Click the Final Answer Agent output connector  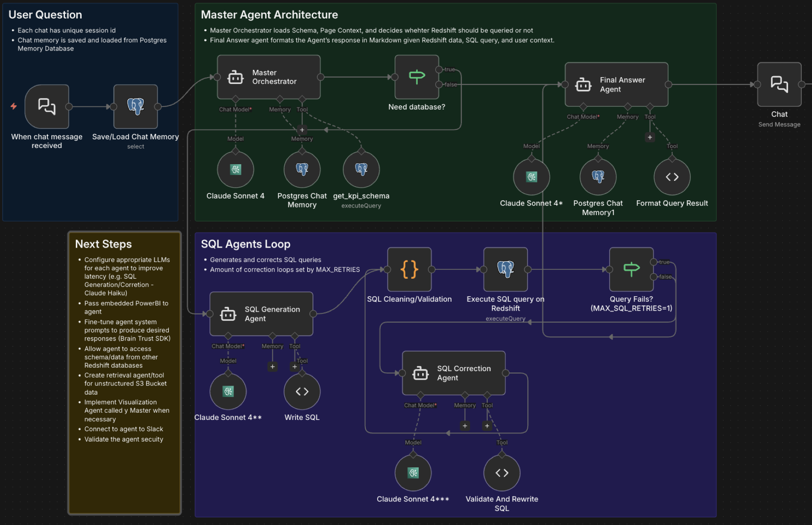[669, 84]
